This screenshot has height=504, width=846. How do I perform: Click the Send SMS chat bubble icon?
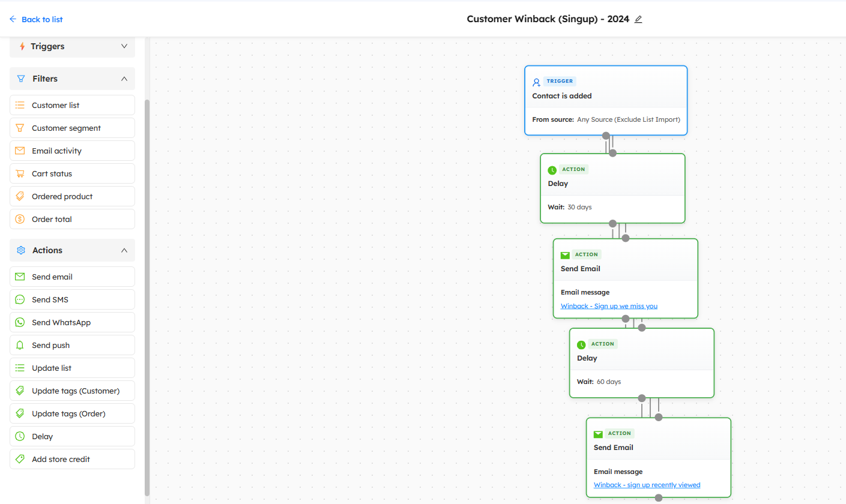pos(20,300)
